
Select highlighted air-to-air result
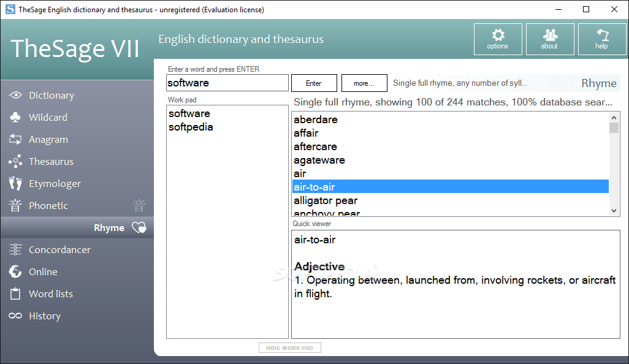click(x=451, y=187)
